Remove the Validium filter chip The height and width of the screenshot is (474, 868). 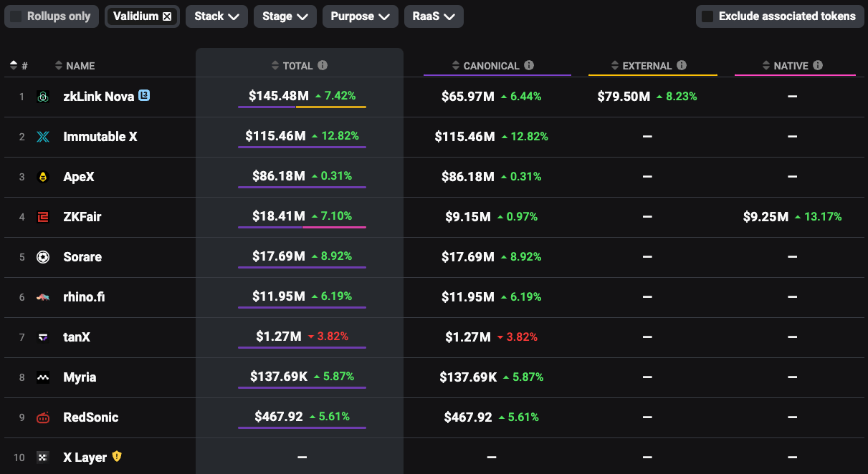[x=167, y=16]
